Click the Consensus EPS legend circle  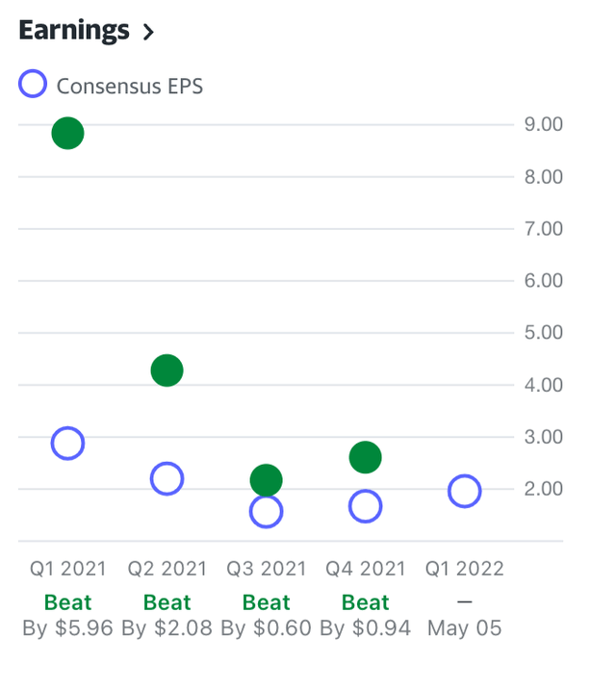[x=33, y=85]
